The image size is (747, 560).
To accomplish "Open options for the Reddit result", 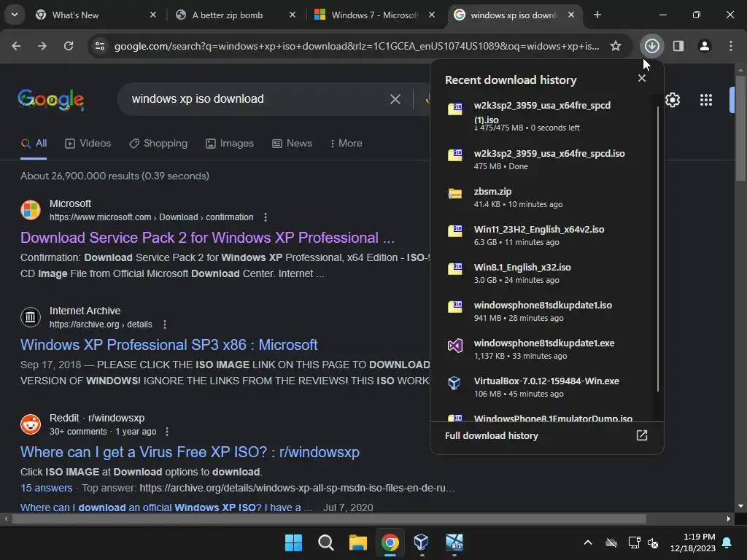I will tap(167, 432).
